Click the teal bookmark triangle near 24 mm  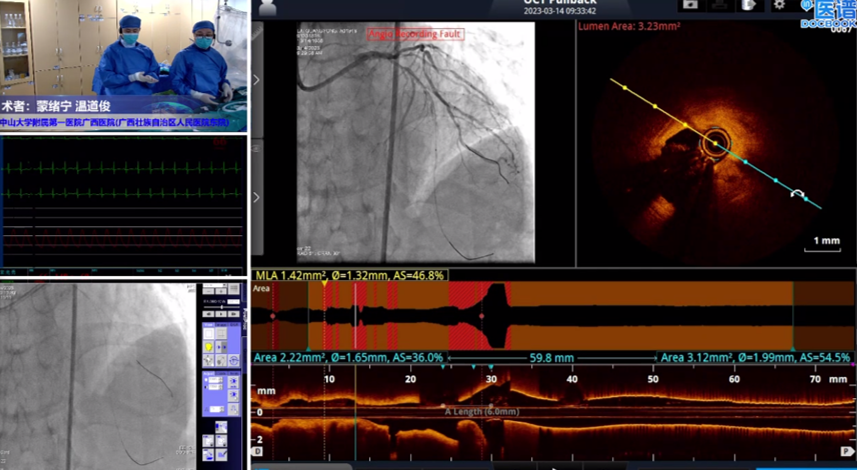[443, 367]
